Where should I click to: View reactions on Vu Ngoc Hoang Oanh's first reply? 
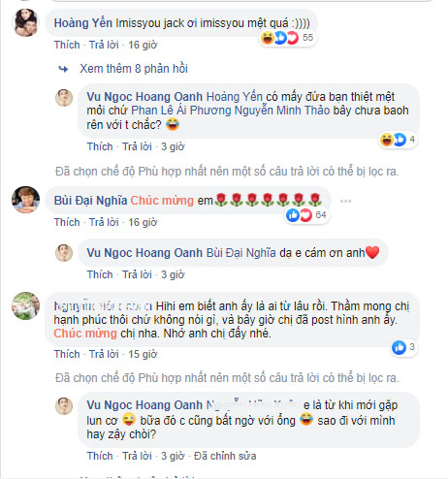[x=398, y=140]
